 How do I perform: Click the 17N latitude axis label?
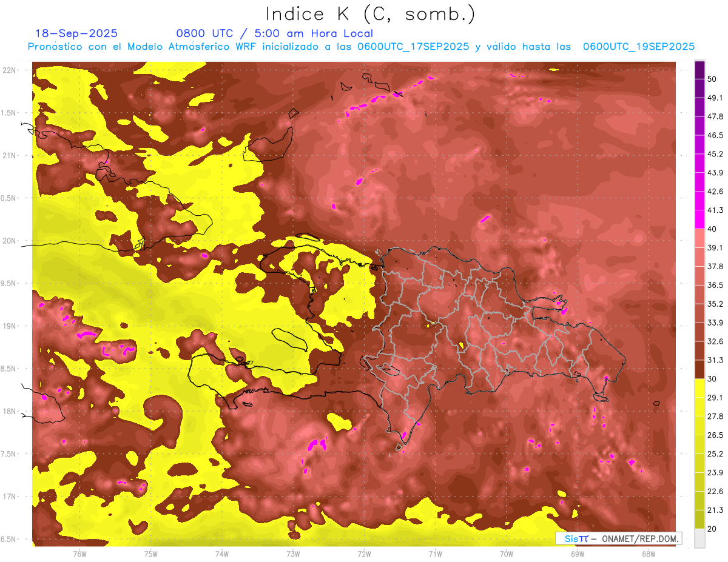point(10,497)
